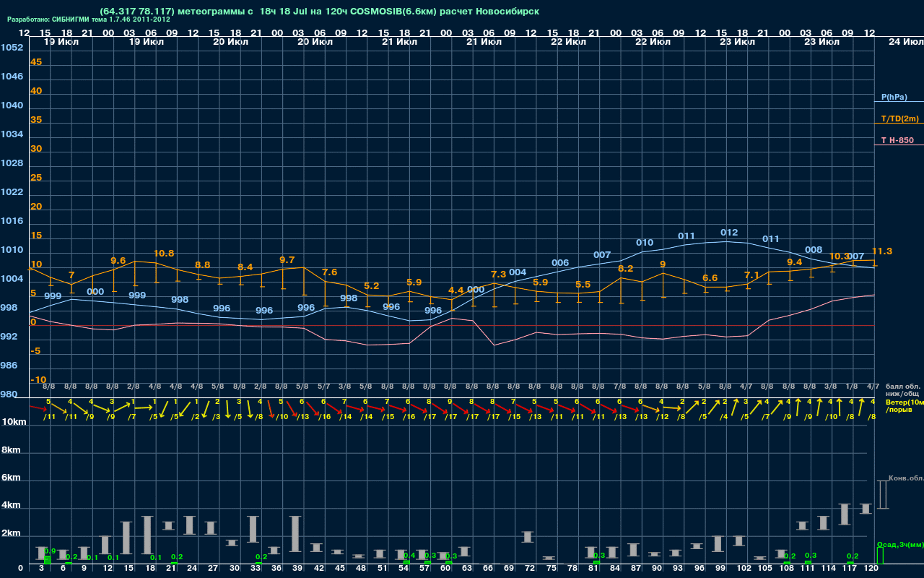Viewport: 924px width, 578px height.
Task: Click the 9.6 temperature value
Action: (x=118, y=260)
